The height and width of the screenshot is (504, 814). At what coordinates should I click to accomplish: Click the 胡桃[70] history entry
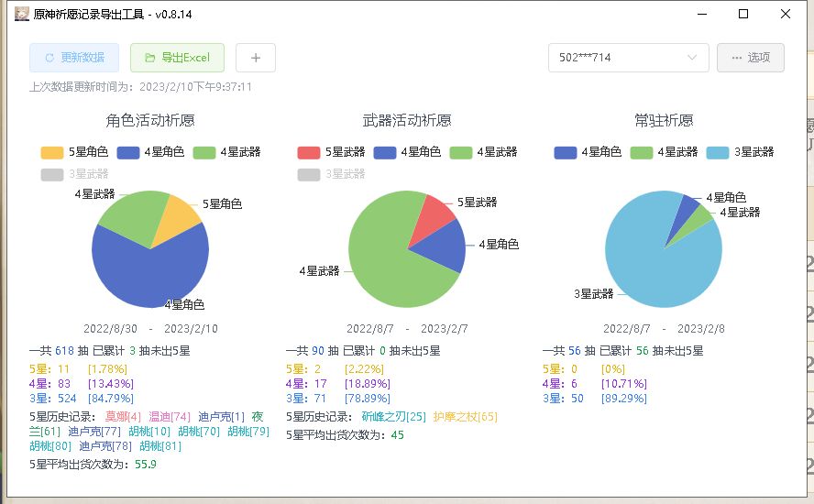[x=199, y=432]
